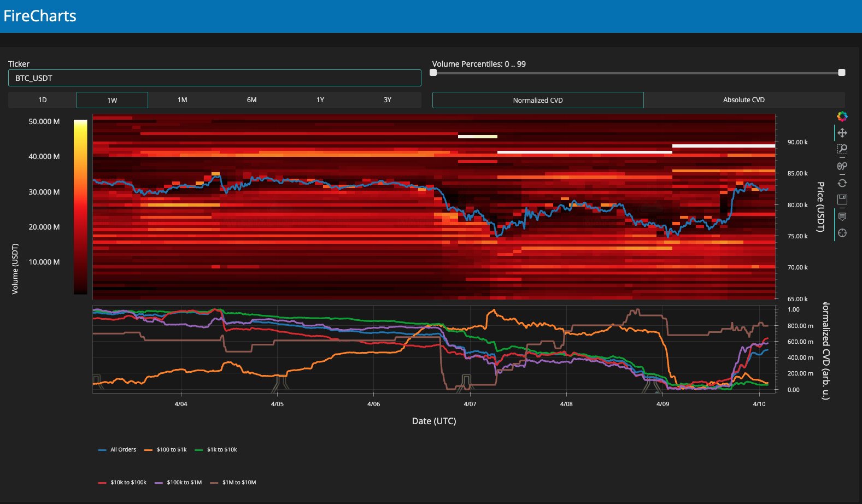
Task: Switch to the 1D timeframe
Action: (43, 100)
